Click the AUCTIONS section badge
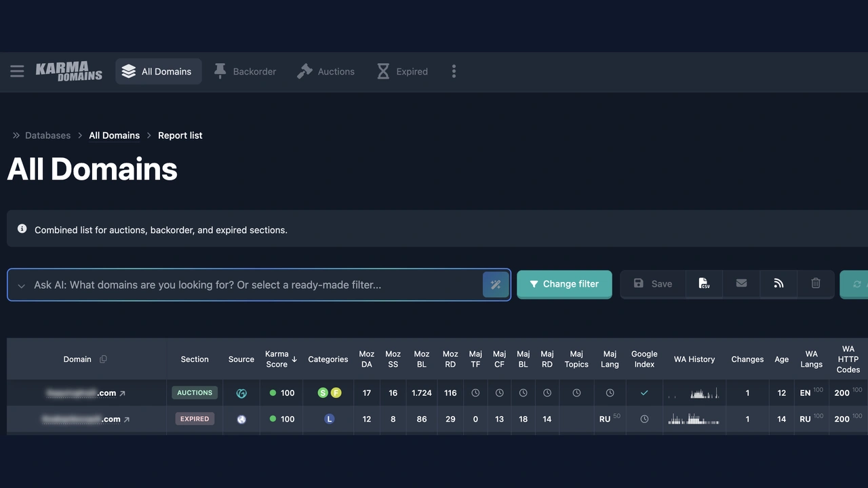Image resolution: width=868 pixels, height=488 pixels. click(195, 393)
